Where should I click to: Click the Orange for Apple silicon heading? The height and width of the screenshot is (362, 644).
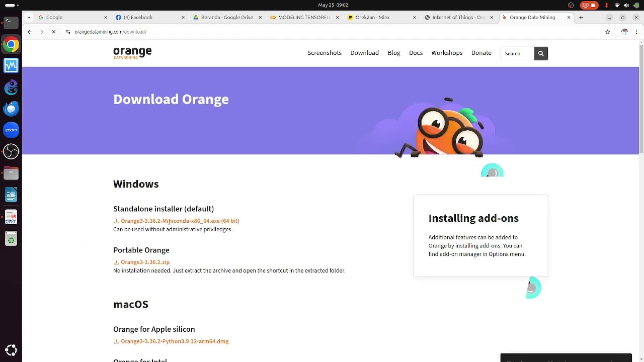154,329
